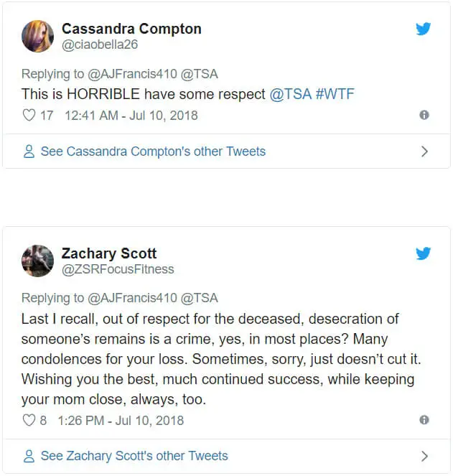Viewport: 453px width, 476px height.
Task: Open the @TSA mention in tweet text
Action: coord(291,94)
